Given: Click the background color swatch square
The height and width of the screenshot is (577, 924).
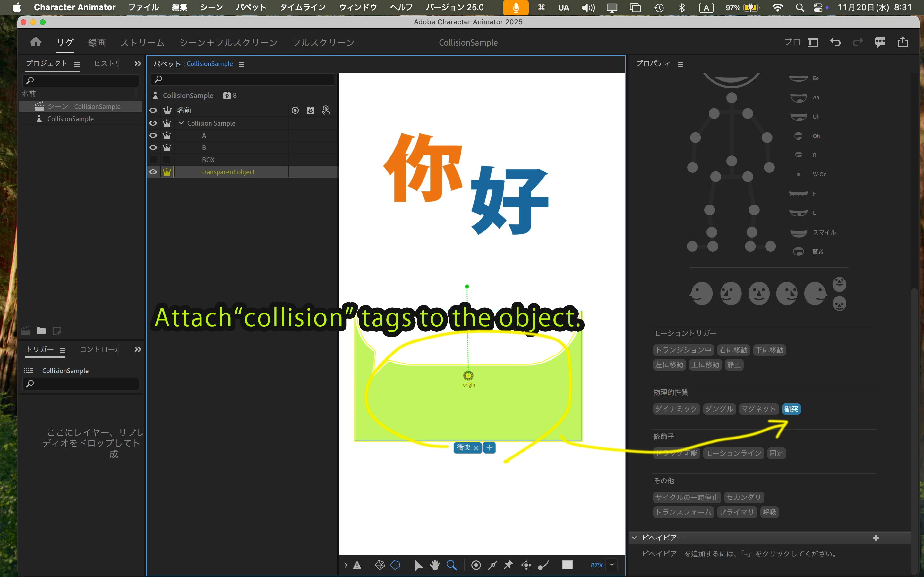Looking at the screenshot, I should coord(567,565).
